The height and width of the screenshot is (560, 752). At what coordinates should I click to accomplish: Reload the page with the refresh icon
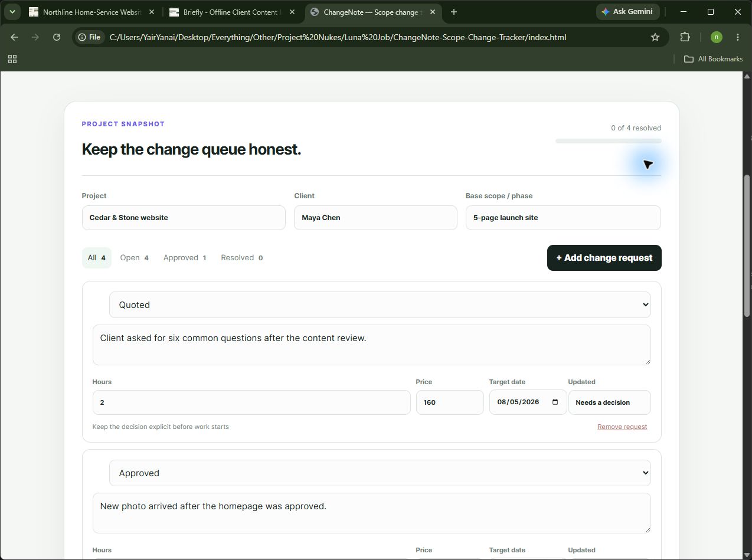[57, 37]
